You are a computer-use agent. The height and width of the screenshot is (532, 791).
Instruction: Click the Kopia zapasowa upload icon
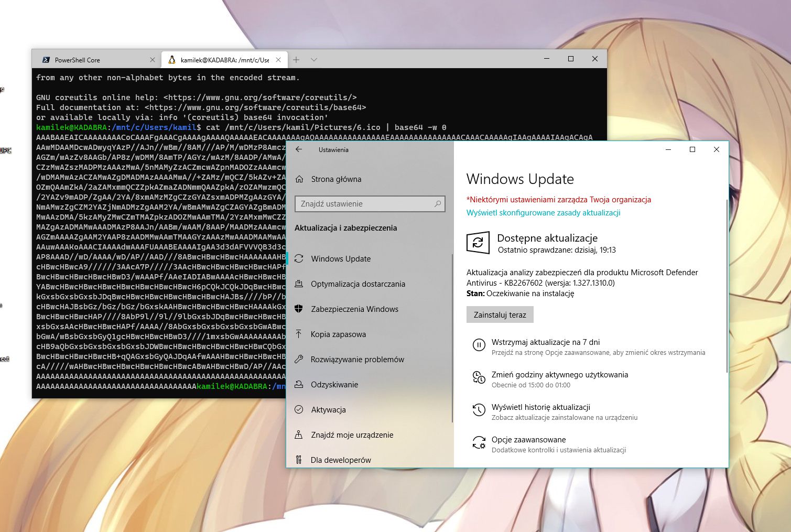pyautogui.click(x=299, y=334)
